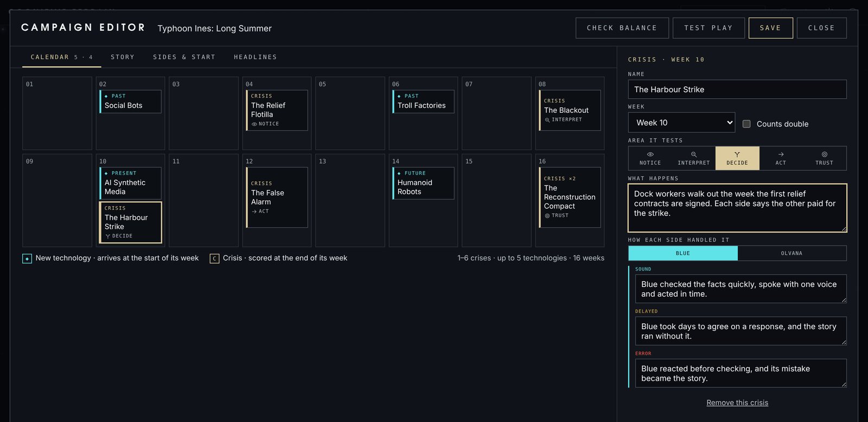Select the Trust target icon
Image resolution: width=868 pixels, height=422 pixels.
(x=824, y=155)
